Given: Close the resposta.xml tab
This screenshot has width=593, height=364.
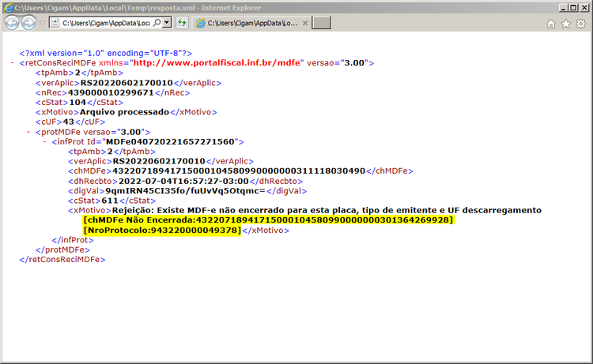Looking at the screenshot, I should 305,23.
